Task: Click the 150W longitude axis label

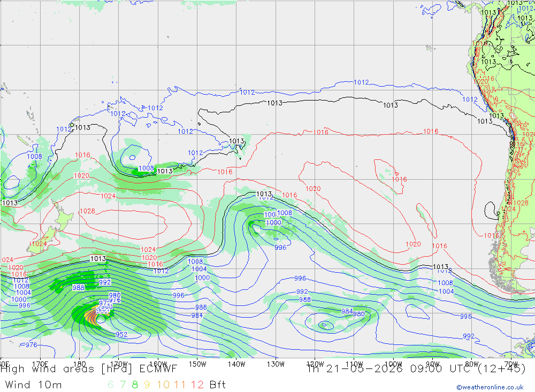Action: tap(197, 364)
